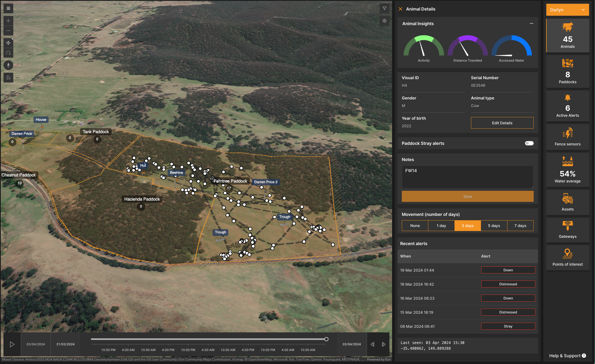Click the rotate map tool
Image resolution: width=595 pixels, height=364 pixels.
coord(8,53)
